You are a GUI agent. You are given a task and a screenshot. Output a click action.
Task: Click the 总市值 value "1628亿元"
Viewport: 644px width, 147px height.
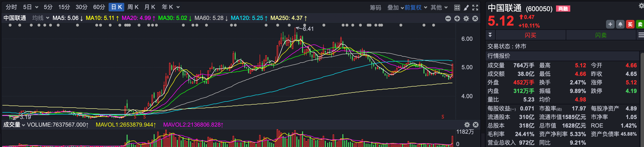[x=574, y=125]
